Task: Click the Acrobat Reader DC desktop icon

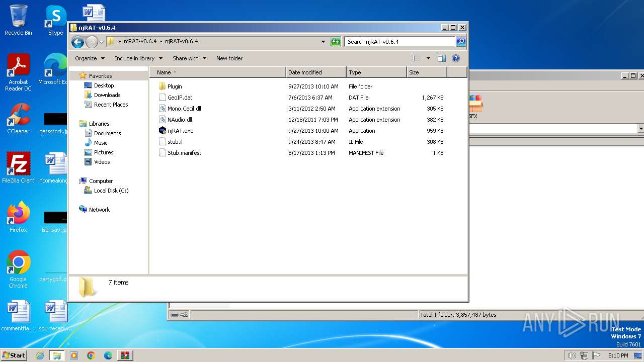Action: [x=18, y=73]
